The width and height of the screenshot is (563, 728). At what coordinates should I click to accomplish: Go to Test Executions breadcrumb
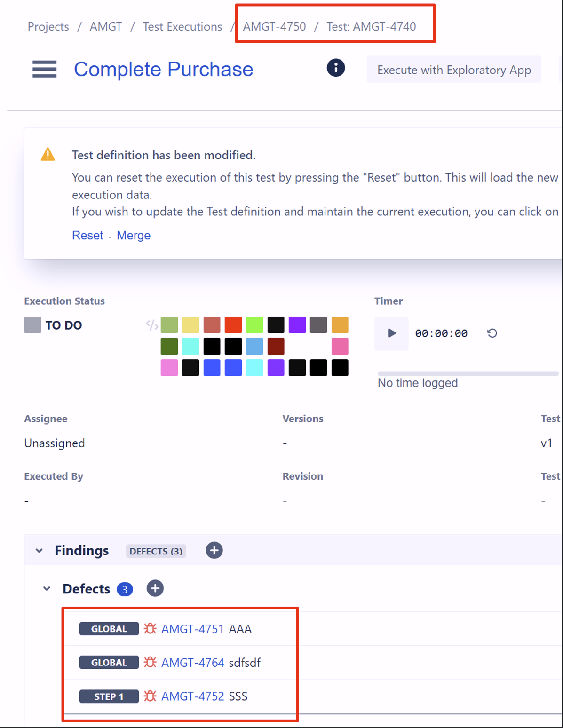(182, 27)
